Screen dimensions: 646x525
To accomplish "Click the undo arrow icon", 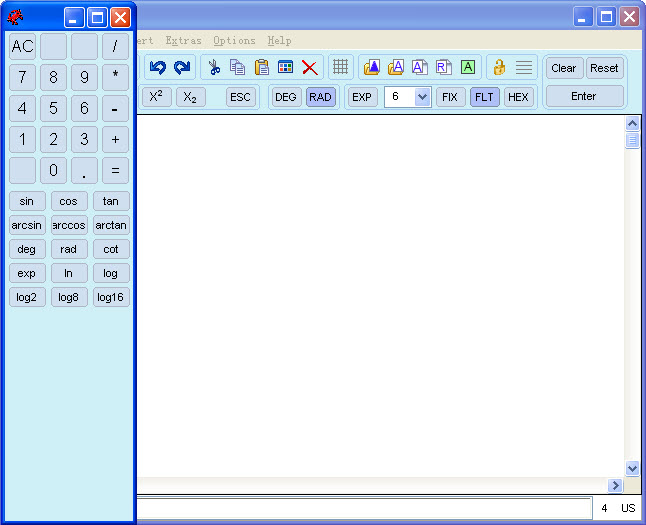I will tap(158, 68).
